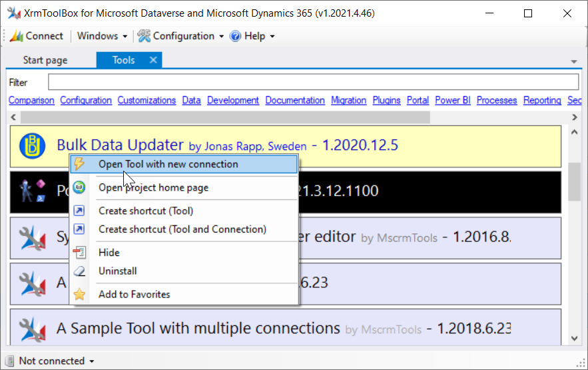This screenshot has height=370, width=588.
Task: Click the tool list scroll down arrow
Action: point(575,339)
